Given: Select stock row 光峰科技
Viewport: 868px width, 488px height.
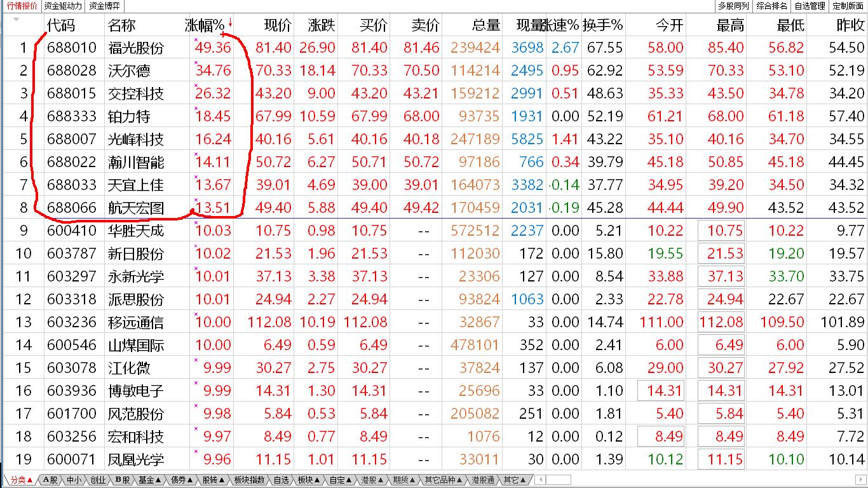Looking at the screenshot, I should 434,139.
